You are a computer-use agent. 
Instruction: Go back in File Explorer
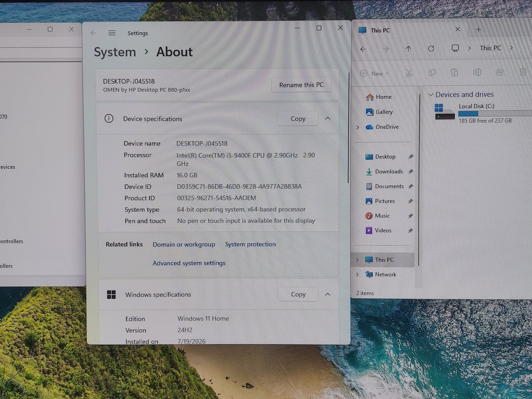point(363,49)
